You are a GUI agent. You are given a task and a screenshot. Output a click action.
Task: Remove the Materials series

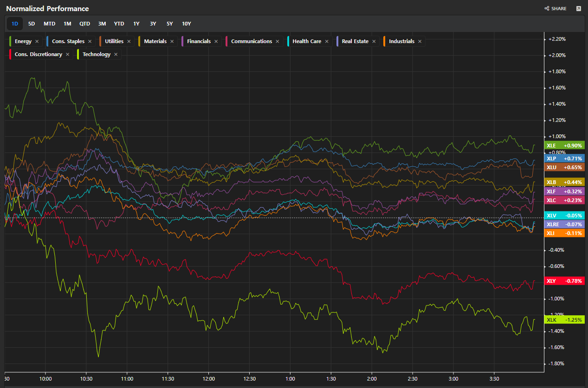(172, 41)
